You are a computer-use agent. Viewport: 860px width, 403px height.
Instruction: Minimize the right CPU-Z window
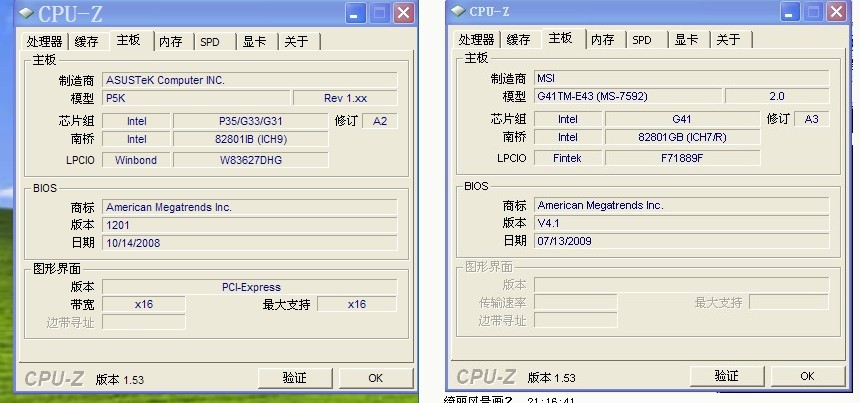(x=790, y=12)
